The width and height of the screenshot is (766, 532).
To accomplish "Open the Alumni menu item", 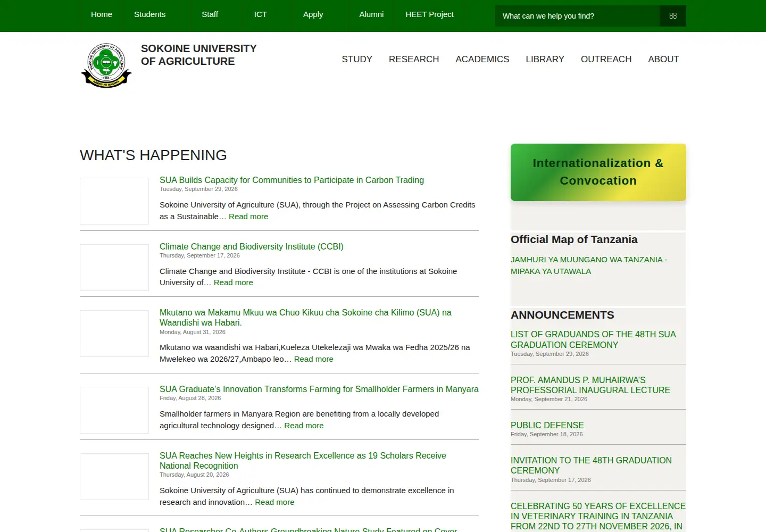I will (x=371, y=14).
